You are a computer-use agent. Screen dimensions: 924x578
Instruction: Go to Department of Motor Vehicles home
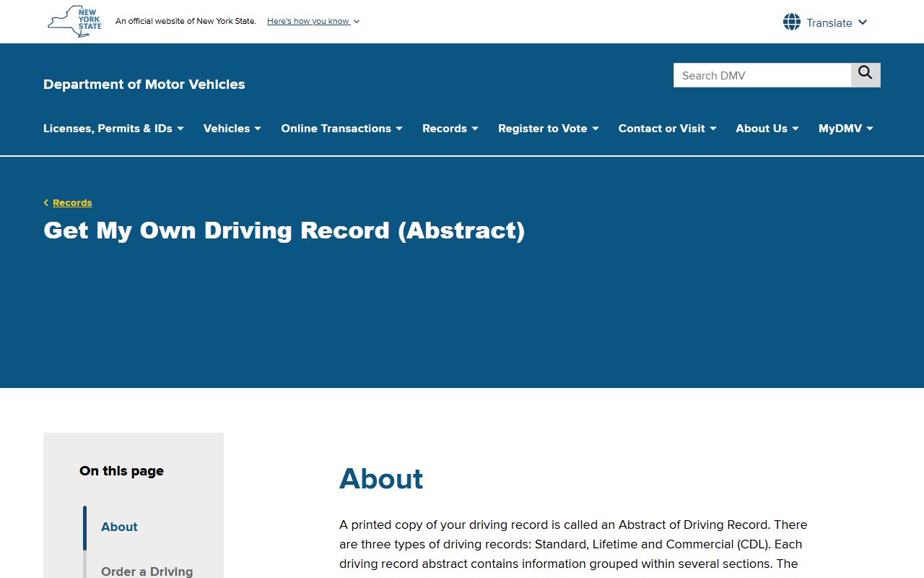click(x=144, y=85)
